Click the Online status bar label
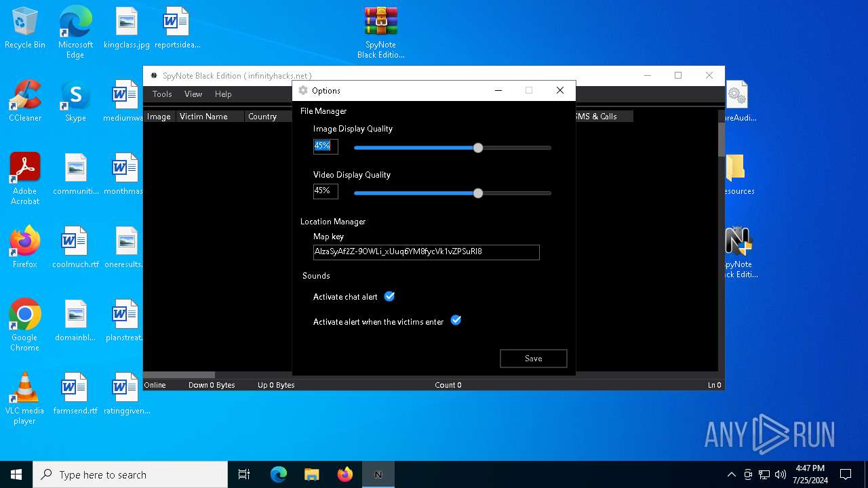868x488 pixels. click(155, 385)
